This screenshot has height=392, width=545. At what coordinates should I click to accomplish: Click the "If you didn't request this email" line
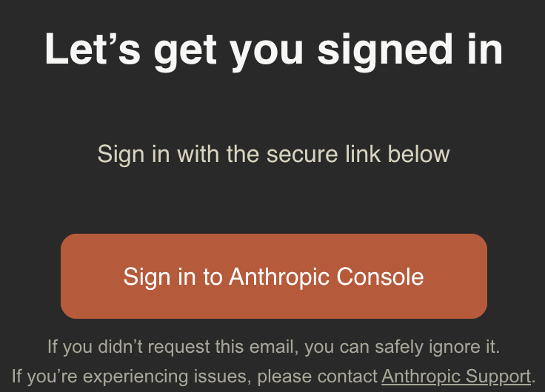coord(273,346)
